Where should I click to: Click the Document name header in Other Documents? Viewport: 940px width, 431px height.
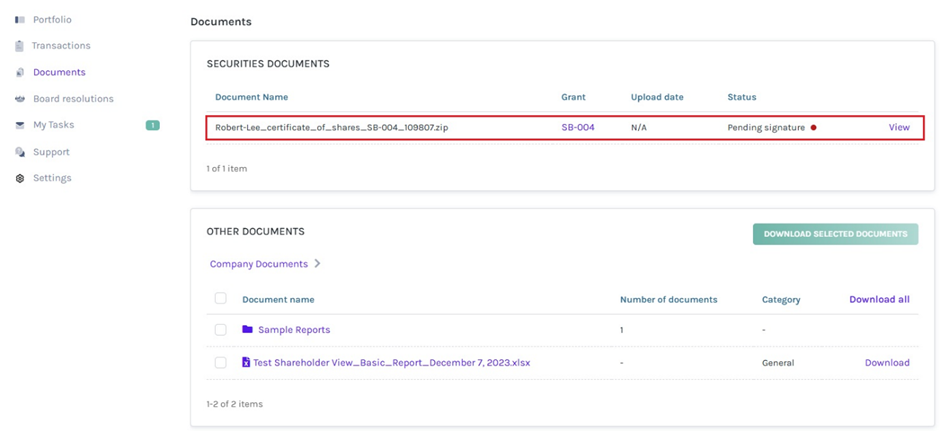278,299
